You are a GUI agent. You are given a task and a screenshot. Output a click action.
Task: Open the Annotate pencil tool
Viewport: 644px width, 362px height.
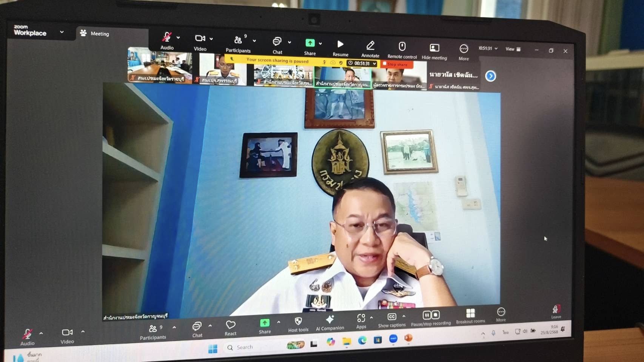coord(370,46)
